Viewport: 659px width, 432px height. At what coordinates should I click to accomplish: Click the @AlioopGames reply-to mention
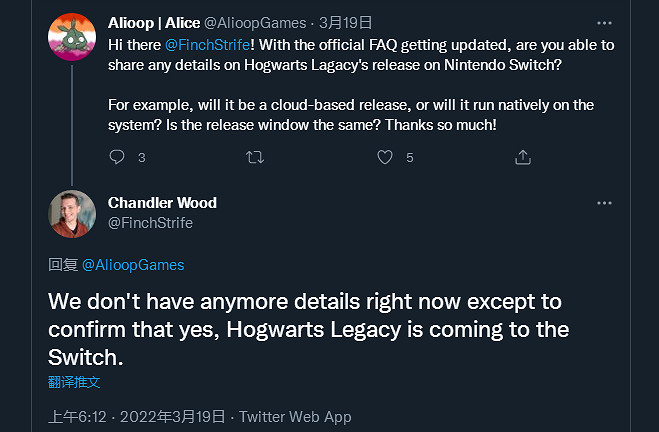132,265
